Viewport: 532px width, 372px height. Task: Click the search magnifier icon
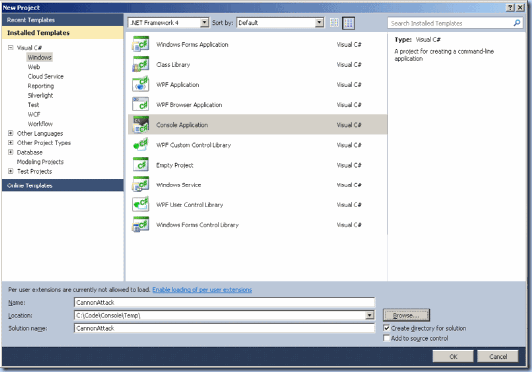(x=516, y=23)
